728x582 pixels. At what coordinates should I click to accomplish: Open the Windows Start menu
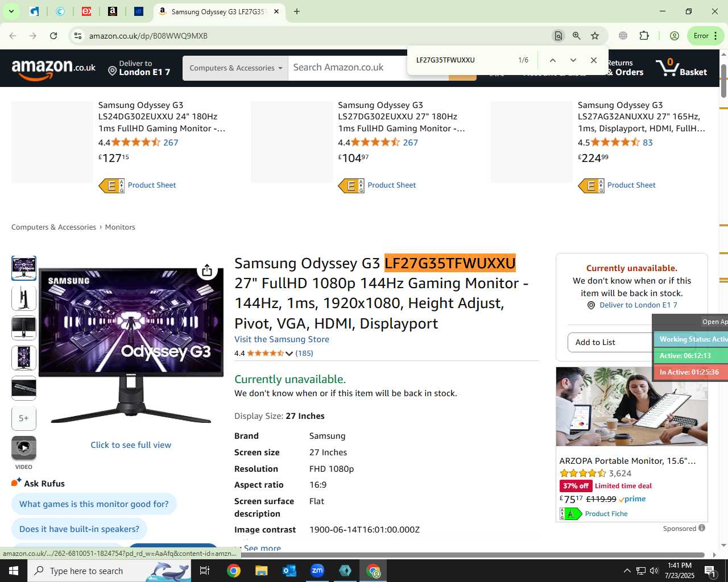pos(14,571)
